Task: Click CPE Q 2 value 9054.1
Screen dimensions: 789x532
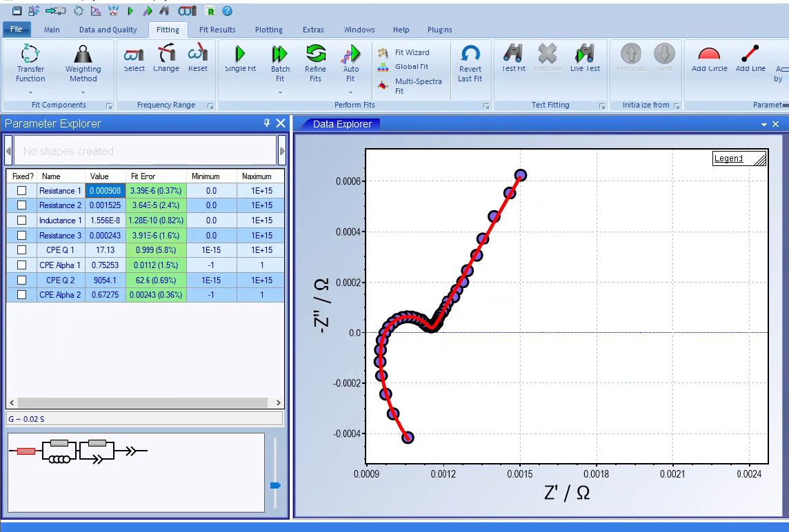Action: click(x=105, y=280)
